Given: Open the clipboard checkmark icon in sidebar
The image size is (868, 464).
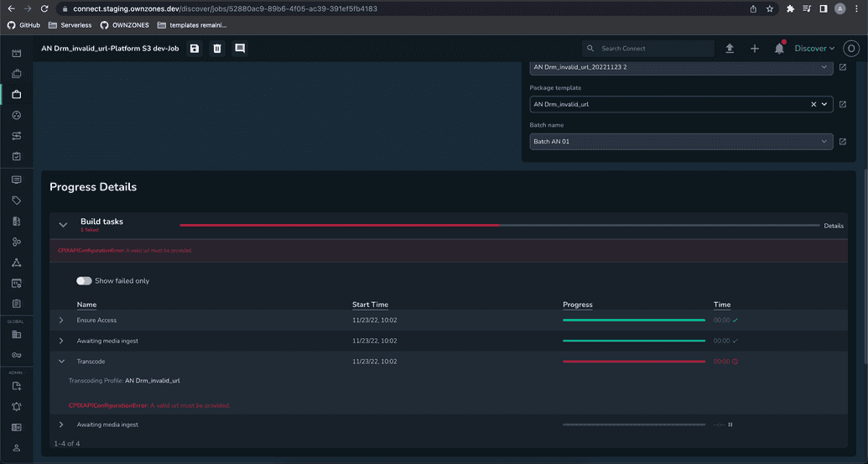Looking at the screenshot, I should coord(17,157).
